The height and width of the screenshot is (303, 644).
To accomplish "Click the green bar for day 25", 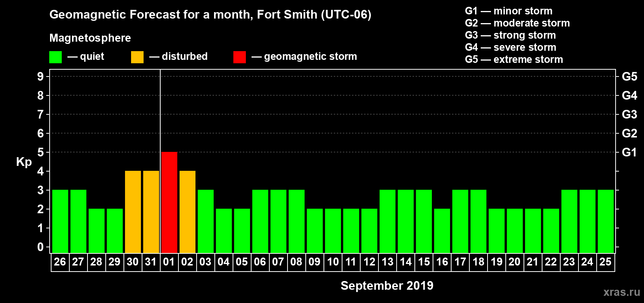I will click(x=606, y=221).
